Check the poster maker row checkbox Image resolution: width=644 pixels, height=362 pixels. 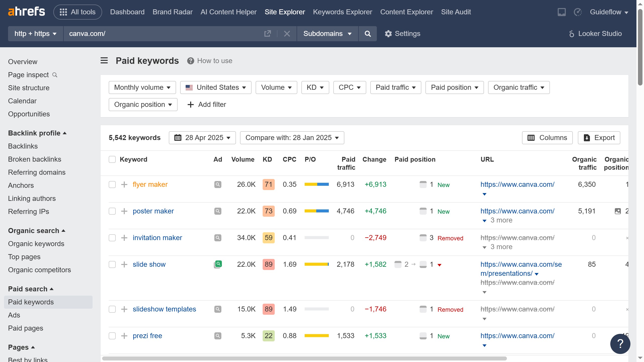tap(112, 211)
